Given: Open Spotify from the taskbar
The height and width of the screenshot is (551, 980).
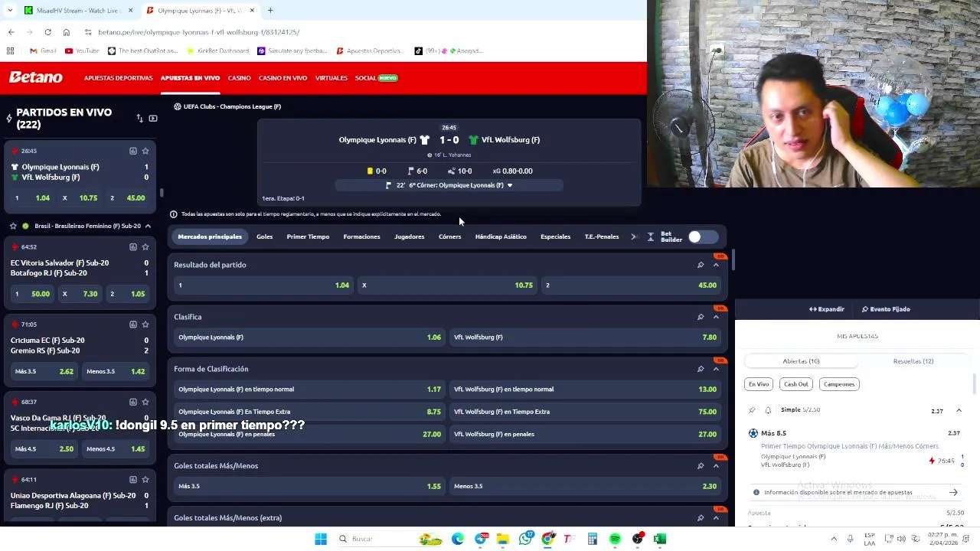Looking at the screenshot, I should (615, 539).
